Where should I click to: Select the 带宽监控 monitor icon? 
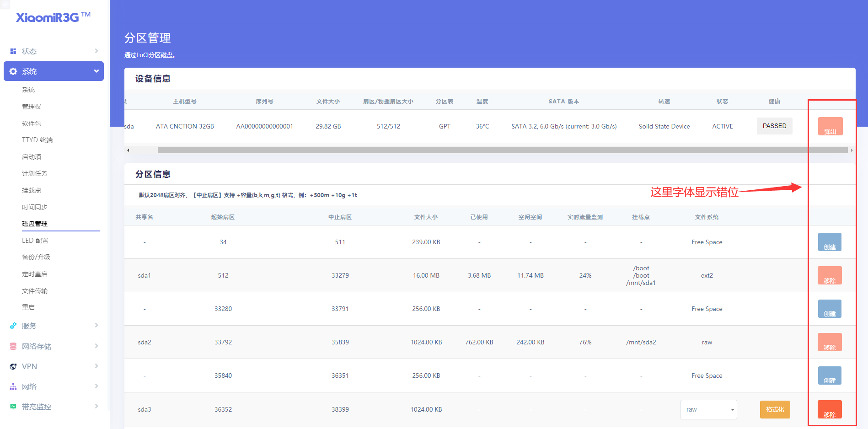(12, 406)
